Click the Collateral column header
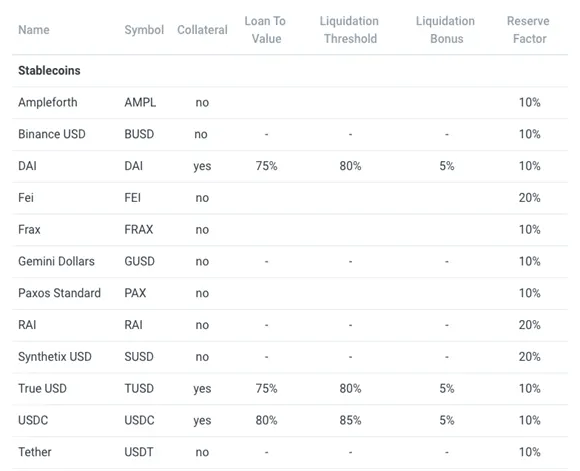Image resolution: width=580 pixels, height=471 pixels. click(202, 30)
